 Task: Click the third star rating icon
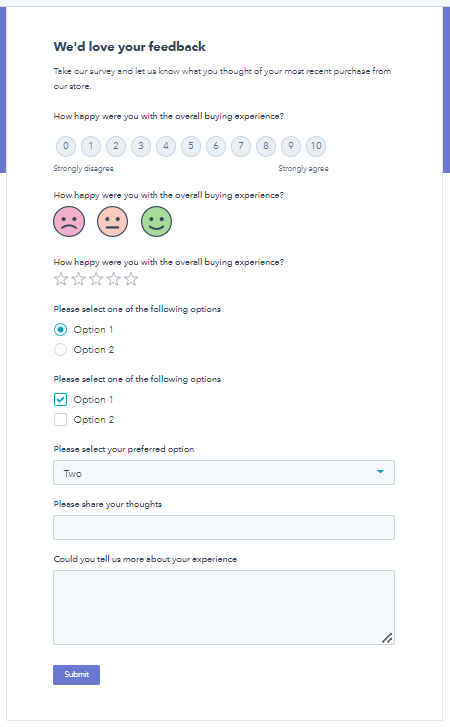click(96, 279)
